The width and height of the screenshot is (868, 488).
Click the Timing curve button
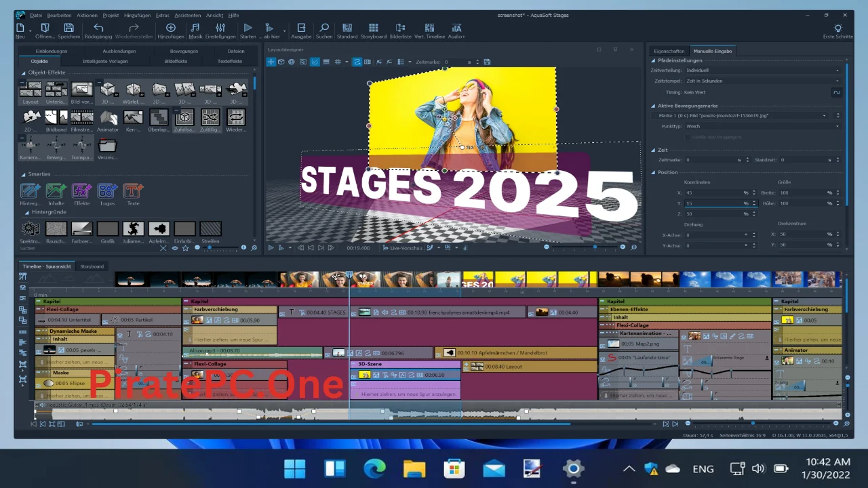[837, 92]
